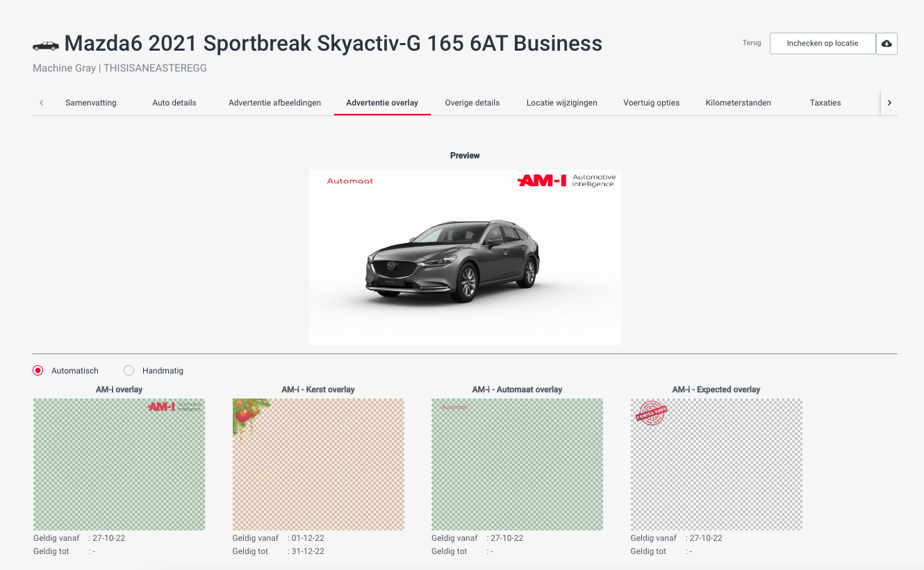Click the cloud download icon button

click(x=886, y=44)
